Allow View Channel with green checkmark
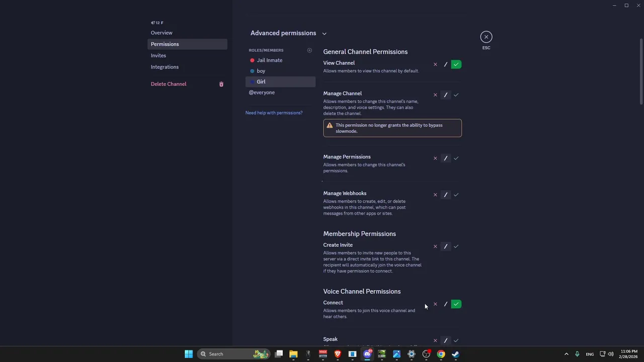 [456, 64]
